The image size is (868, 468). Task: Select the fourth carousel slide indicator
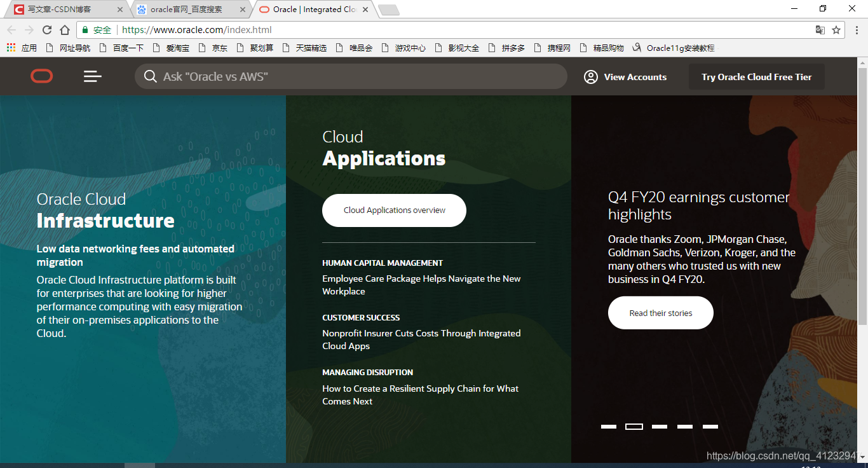click(x=685, y=427)
